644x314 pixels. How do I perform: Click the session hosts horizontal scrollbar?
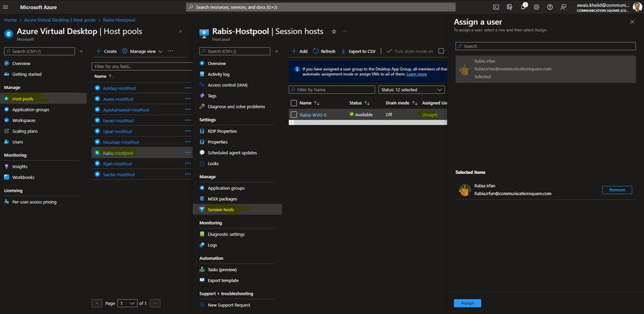point(368,123)
